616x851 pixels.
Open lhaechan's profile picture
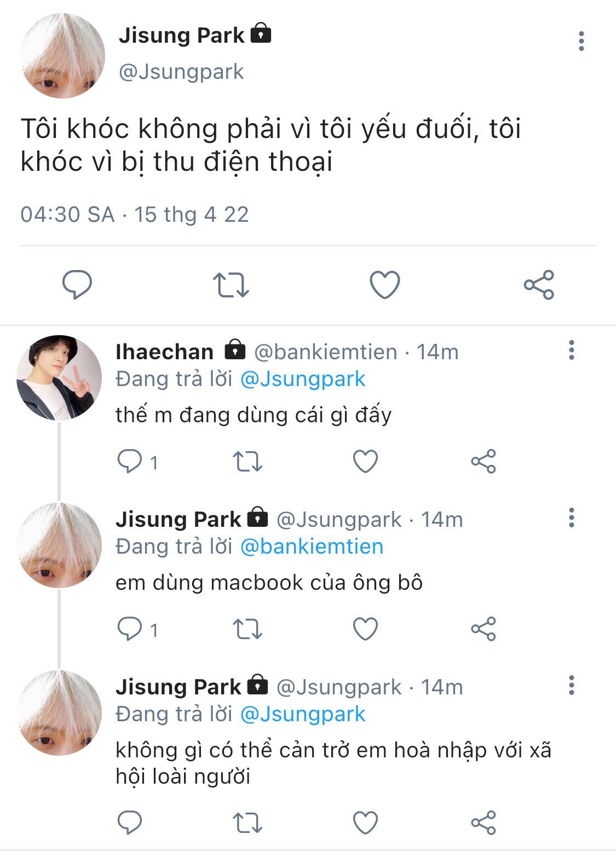tap(59, 378)
